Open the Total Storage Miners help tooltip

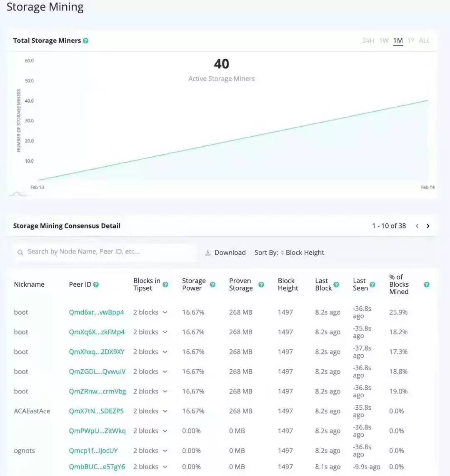(86, 40)
